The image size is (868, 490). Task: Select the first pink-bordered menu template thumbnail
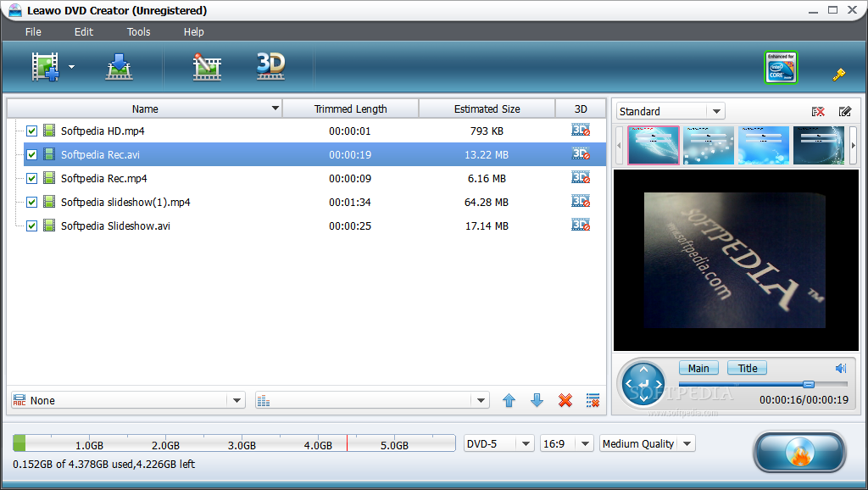click(654, 145)
